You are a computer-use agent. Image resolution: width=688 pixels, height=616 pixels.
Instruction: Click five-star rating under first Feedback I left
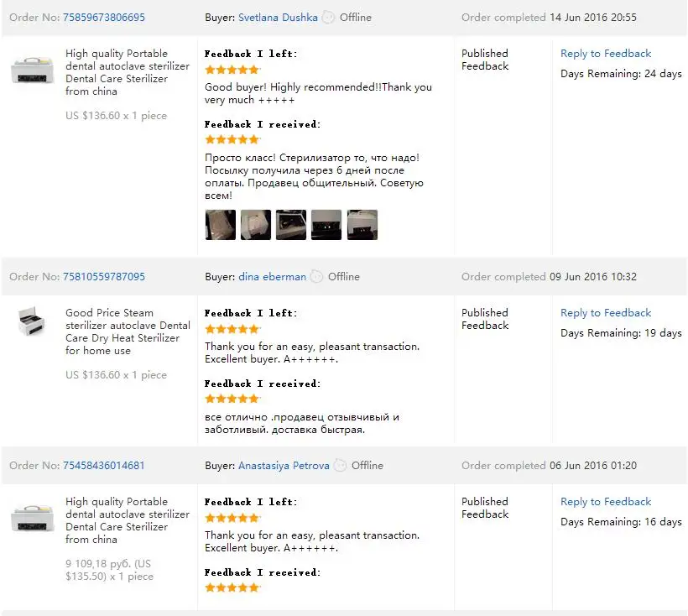coord(232,70)
